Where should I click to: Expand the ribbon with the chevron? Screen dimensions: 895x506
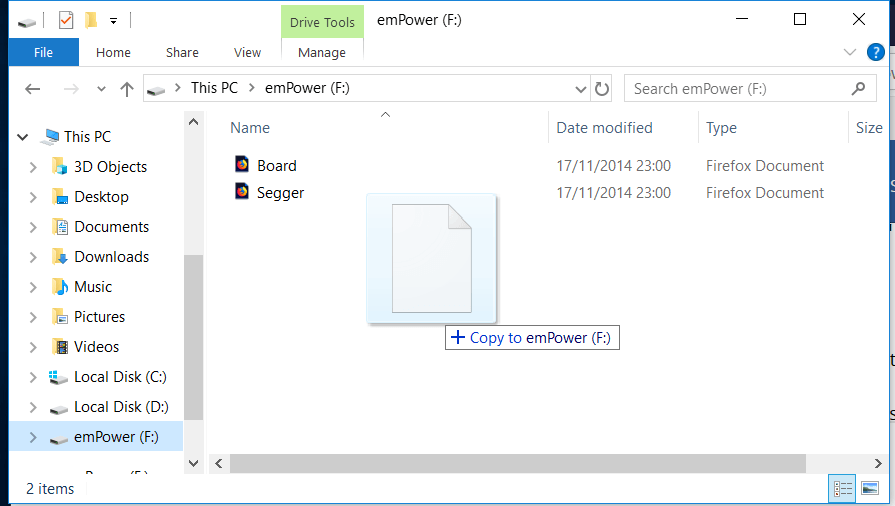coord(849,53)
